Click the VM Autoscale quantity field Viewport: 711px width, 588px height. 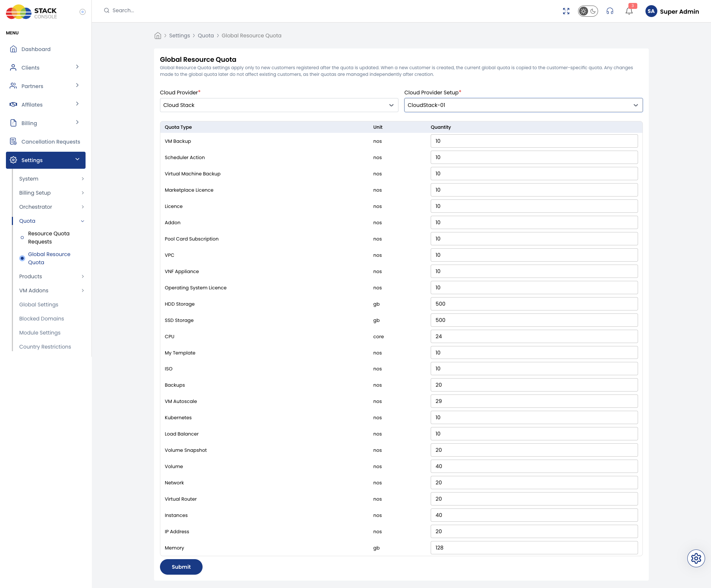534,401
